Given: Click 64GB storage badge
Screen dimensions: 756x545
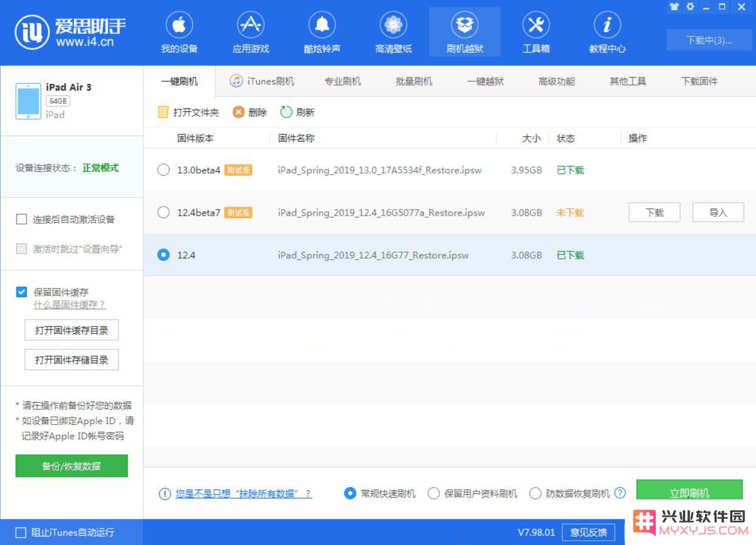Looking at the screenshot, I should click(58, 101).
